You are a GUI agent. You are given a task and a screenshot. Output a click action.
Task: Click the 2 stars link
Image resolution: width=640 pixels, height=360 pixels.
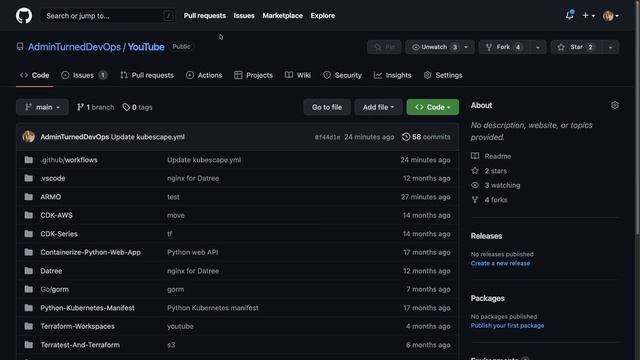pos(489,171)
